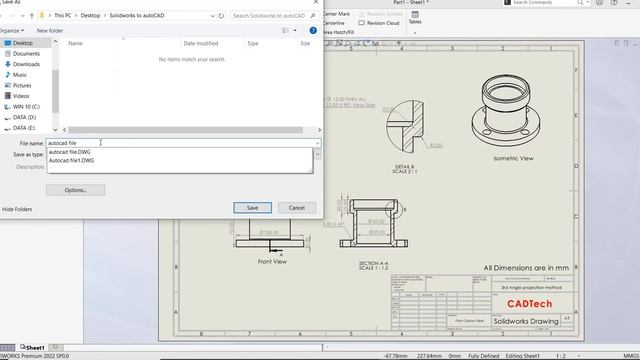Screen dimensions: 640x360
Task: Open the SOLIDWORKS help icon in title bar
Action: tap(614, 2)
